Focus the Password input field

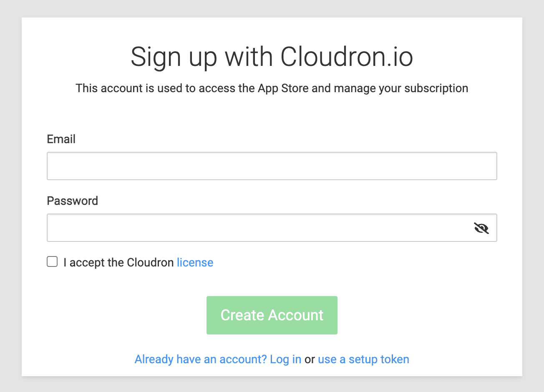(259, 228)
